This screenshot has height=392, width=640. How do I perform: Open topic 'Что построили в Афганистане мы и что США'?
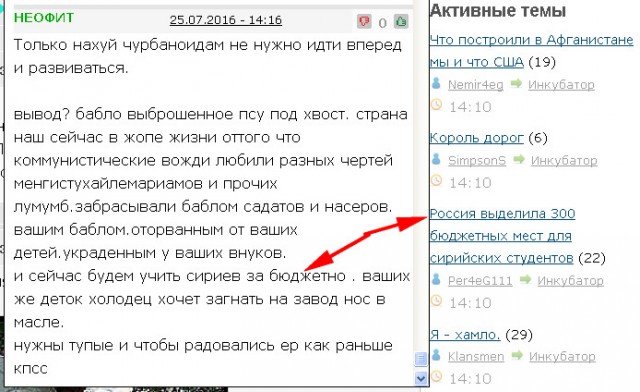pyautogui.click(x=531, y=51)
